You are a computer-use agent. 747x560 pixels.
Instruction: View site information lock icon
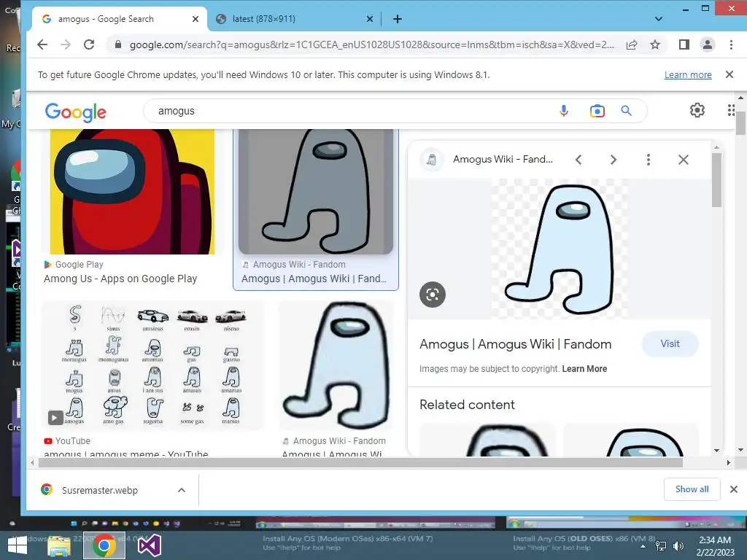click(x=117, y=44)
